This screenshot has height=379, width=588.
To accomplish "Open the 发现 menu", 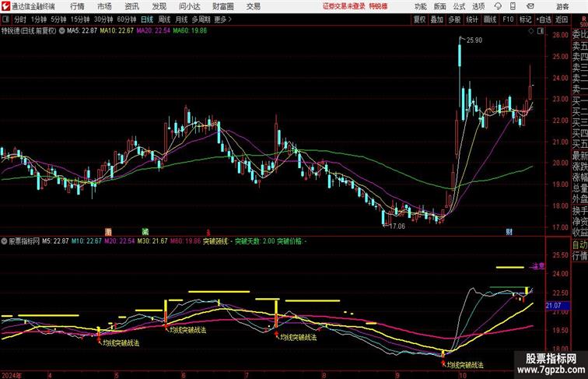I will point(159,6).
